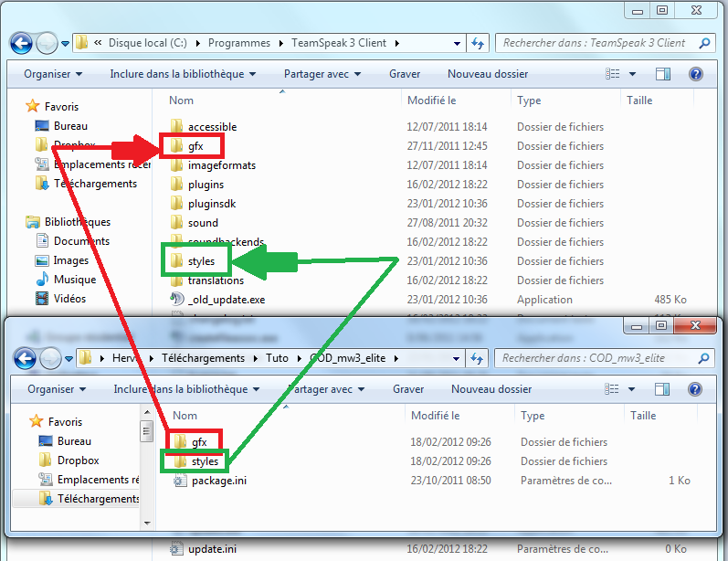Open address history dropdown in COD_mw3_elite window
The width and height of the screenshot is (728, 561).
pyautogui.click(x=456, y=358)
